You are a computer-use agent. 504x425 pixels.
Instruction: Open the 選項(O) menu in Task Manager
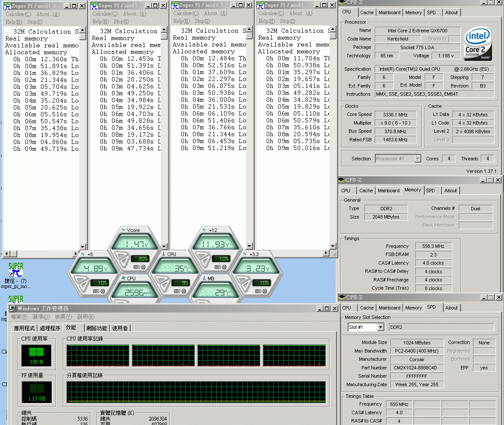point(41,317)
